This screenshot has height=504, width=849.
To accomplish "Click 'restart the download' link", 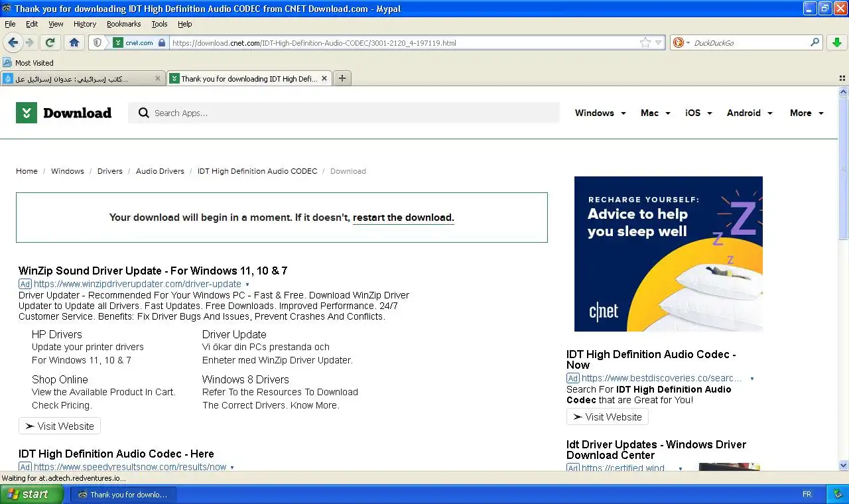I will click(403, 218).
